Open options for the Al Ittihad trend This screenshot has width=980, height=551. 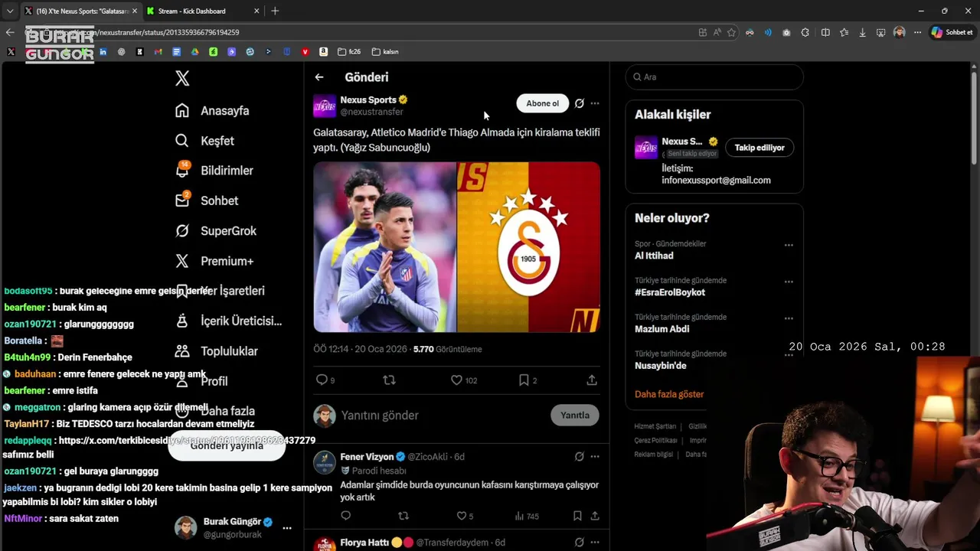[x=789, y=245]
